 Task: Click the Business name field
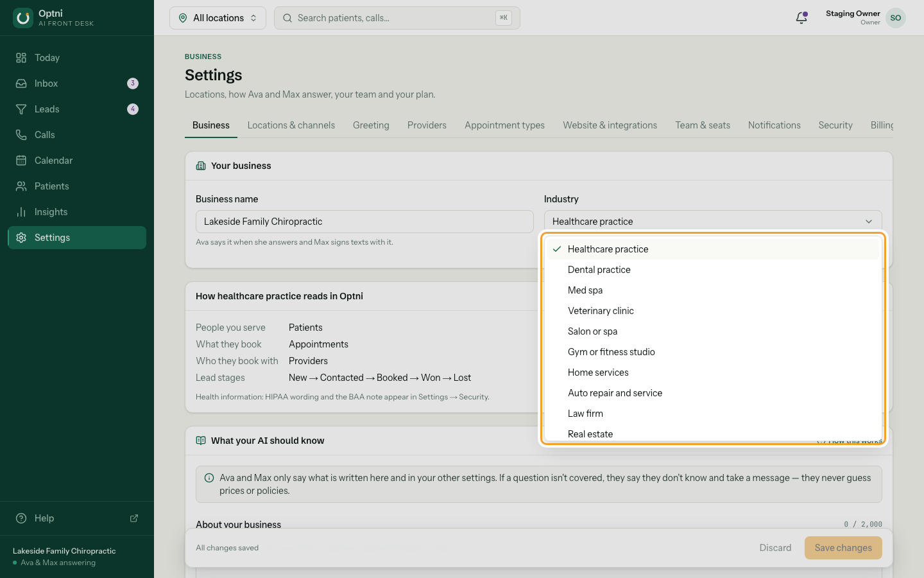[364, 222]
